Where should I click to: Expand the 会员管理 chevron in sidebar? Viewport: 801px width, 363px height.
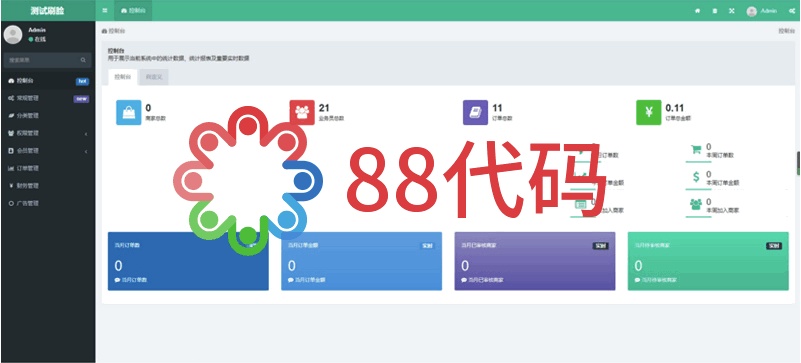pyautogui.click(x=86, y=151)
